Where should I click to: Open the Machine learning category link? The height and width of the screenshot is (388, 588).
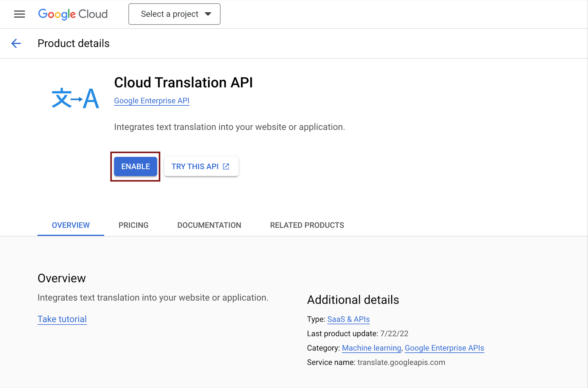click(371, 348)
